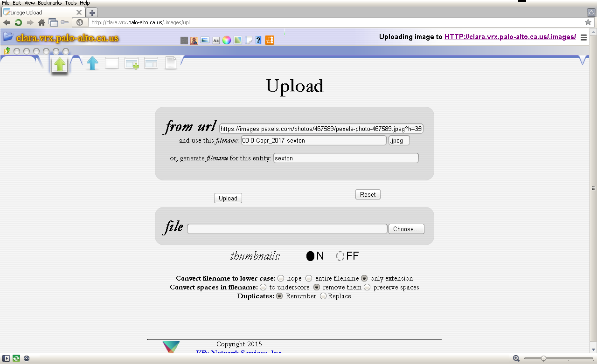597x364 pixels.
Task: Click the blue up arrow icon
Action: pyautogui.click(x=92, y=63)
